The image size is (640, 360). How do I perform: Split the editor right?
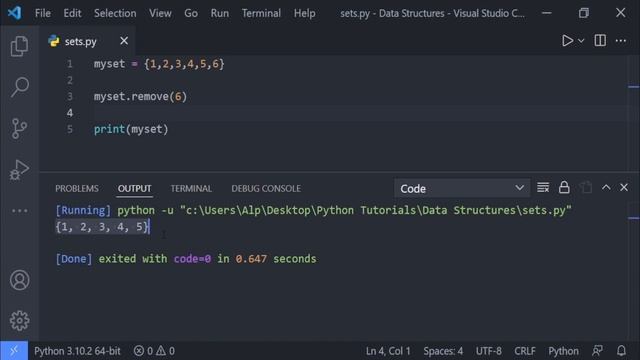point(600,40)
